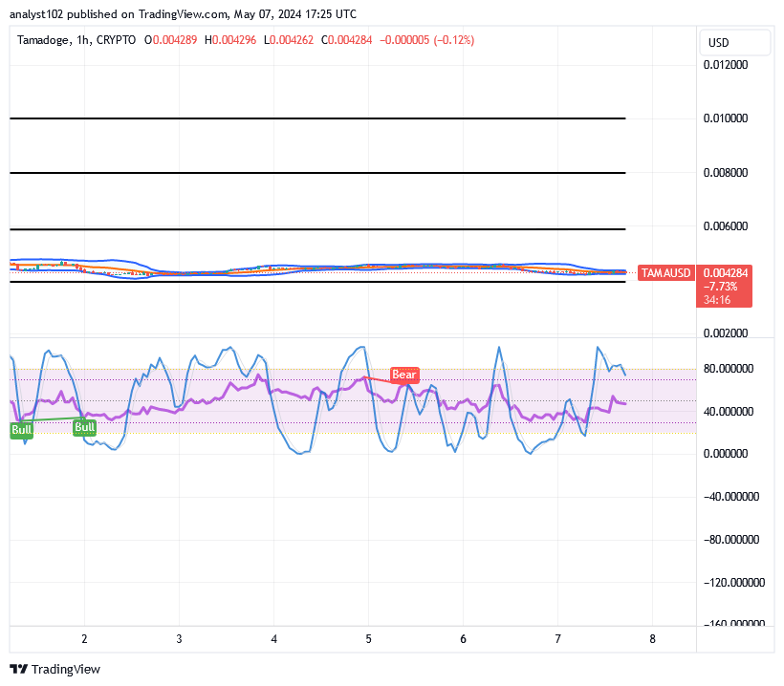The image size is (784, 686).
Task: Click the open value O0.004289
Action: point(170,40)
